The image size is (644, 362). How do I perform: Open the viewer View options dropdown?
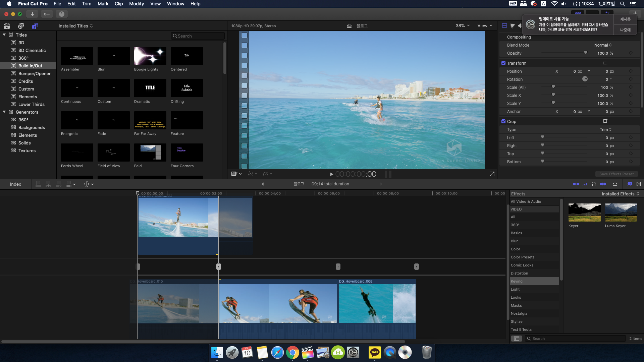coord(485,26)
